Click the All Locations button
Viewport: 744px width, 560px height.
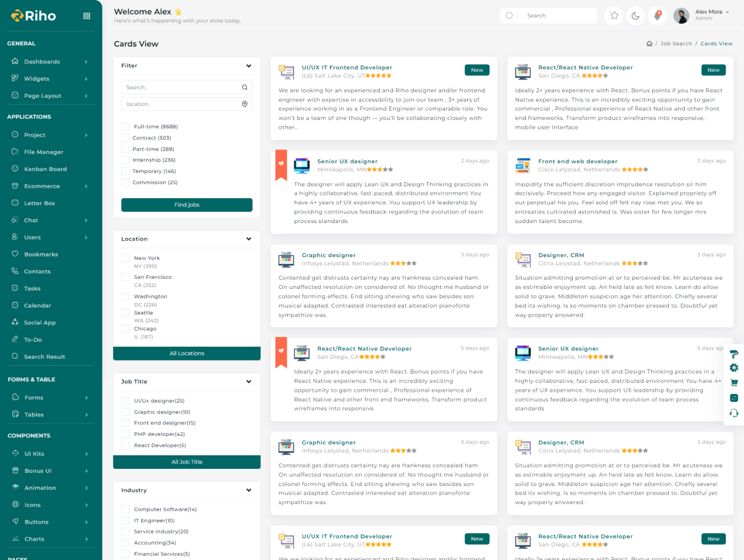(187, 354)
